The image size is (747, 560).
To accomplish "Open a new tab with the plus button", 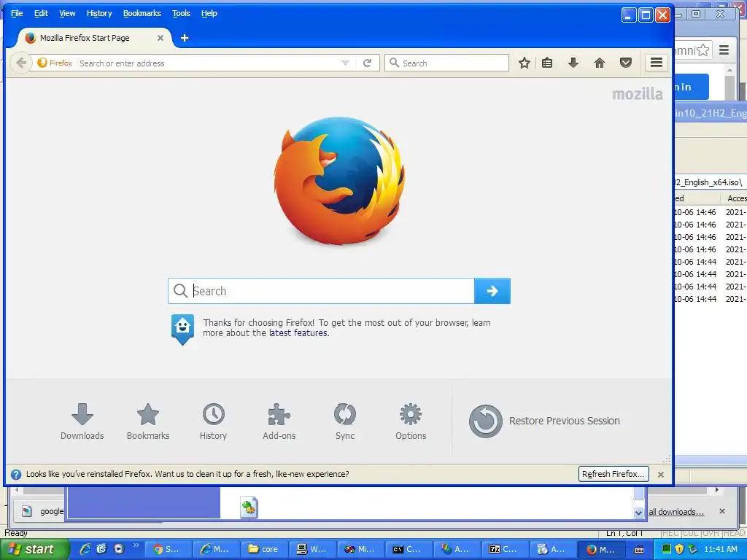I will tap(185, 38).
